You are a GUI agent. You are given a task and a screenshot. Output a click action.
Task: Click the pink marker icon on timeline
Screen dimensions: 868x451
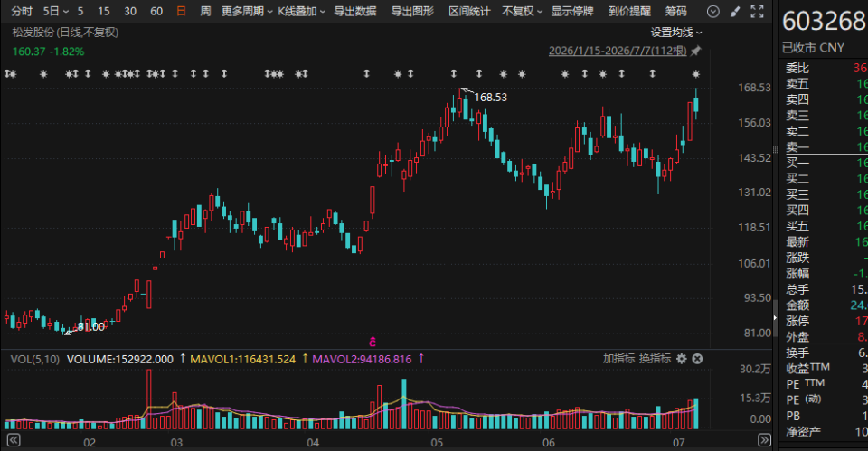pyautogui.click(x=373, y=342)
